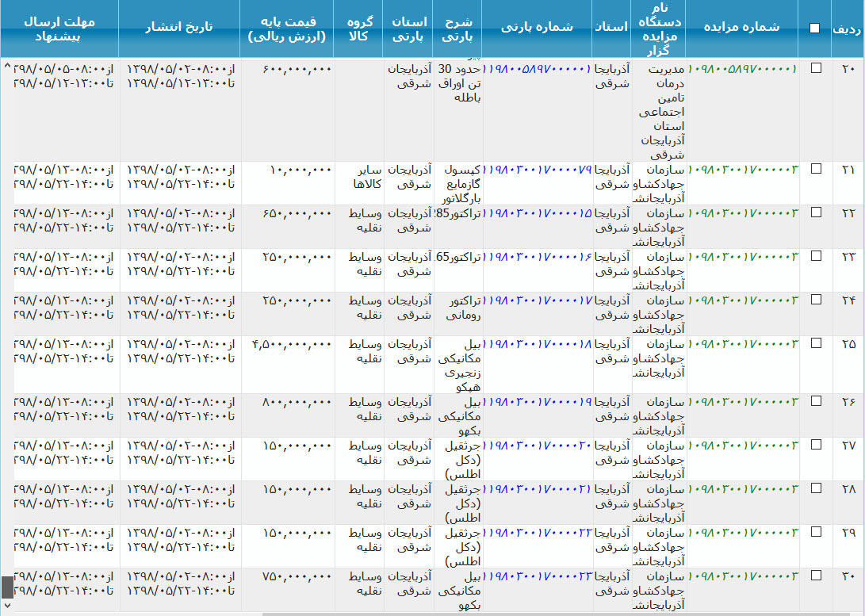
Task: Click the تاریخ انتشار column header
Action: (179, 27)
